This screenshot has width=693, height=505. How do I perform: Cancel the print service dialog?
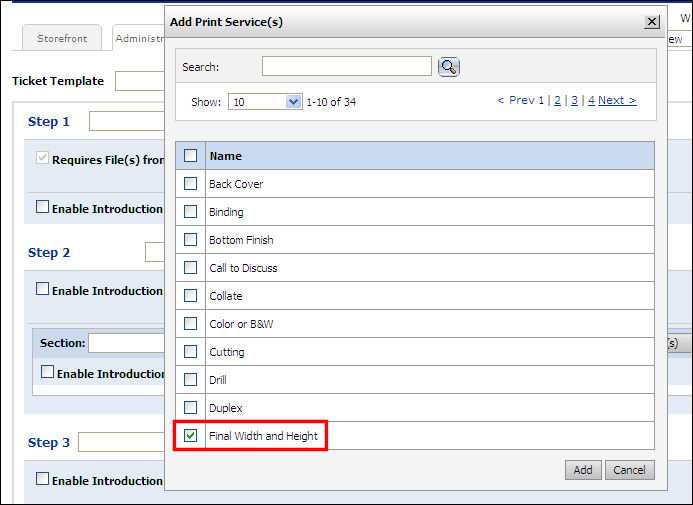[629, 470]
